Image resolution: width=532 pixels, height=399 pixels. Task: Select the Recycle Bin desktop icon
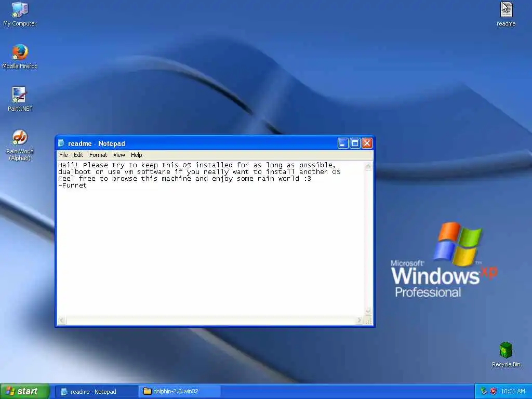506,354
